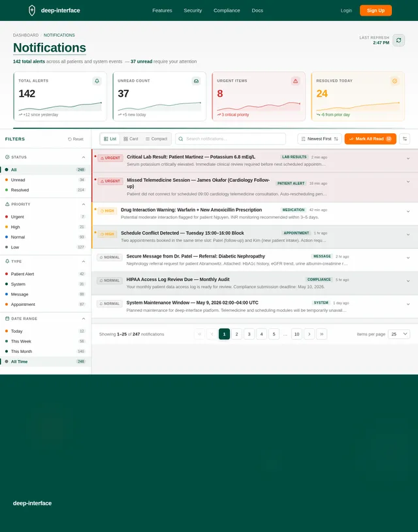Open the items per page dropdown
Image resolution: width=418 pixels, height=532 pixels.
click(399, 334)
